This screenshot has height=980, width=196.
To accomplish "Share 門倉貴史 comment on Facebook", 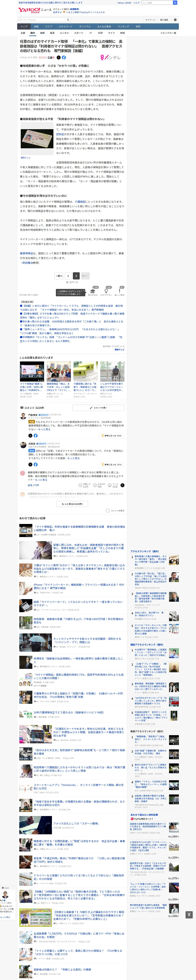I will pyautogui.click(x=36, y=436).
